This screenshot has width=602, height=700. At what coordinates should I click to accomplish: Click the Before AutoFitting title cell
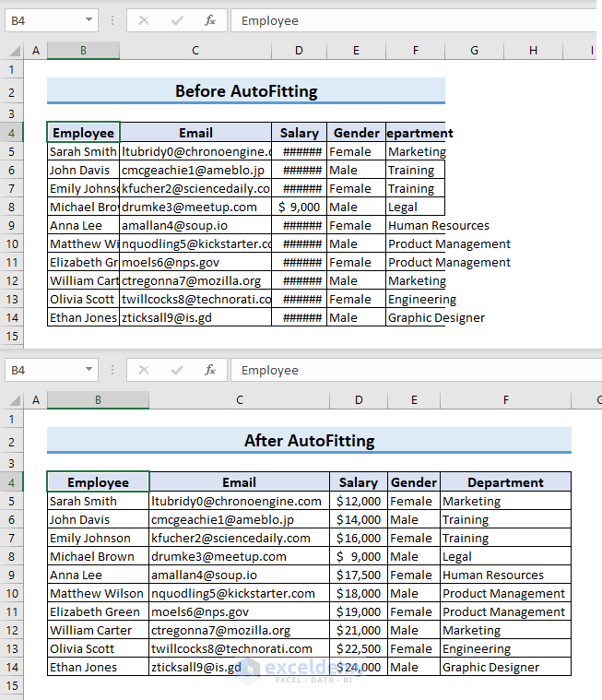coord(246,91)
